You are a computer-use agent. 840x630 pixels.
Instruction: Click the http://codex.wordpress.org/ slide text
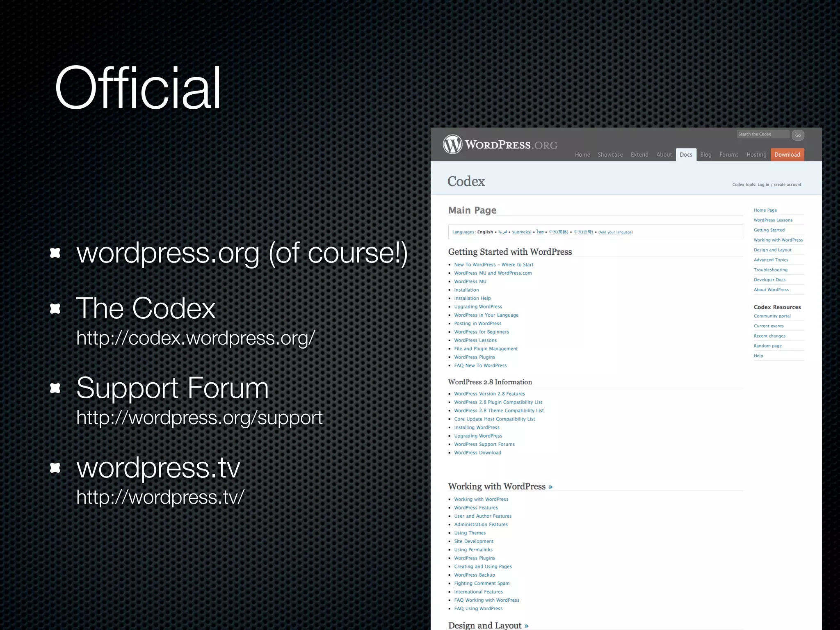[196, 339]
